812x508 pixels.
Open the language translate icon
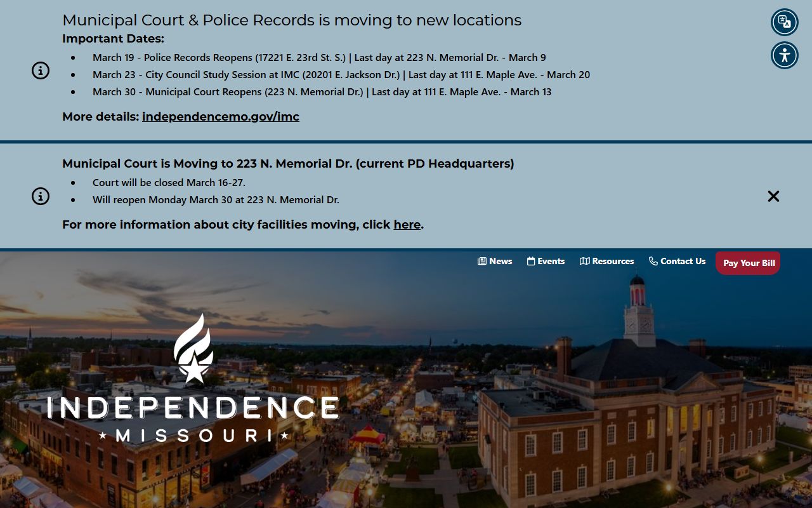[785, 22]
